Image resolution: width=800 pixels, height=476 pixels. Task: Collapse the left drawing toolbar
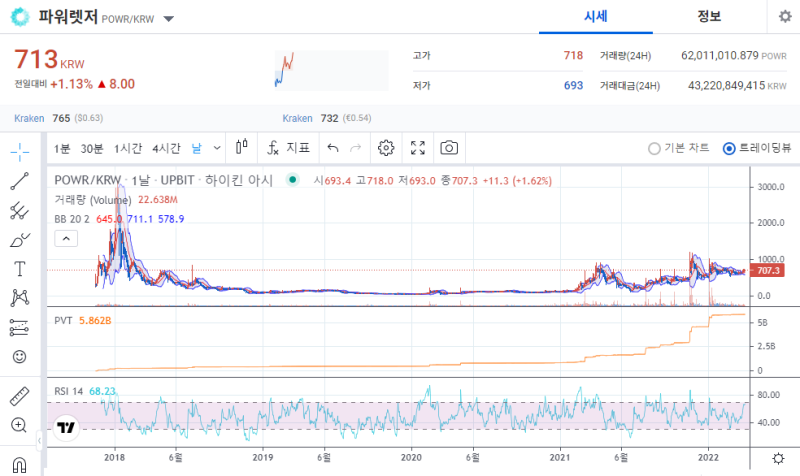point(39,440)
